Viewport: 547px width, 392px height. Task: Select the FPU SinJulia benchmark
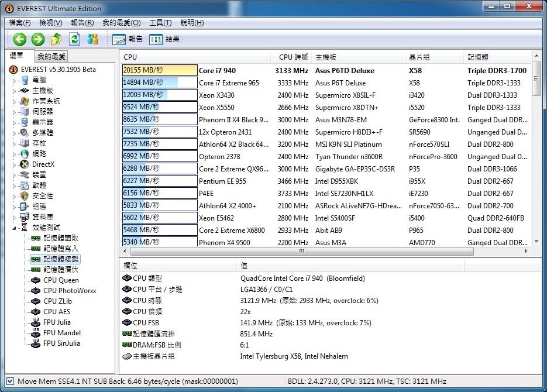point(61,343)
